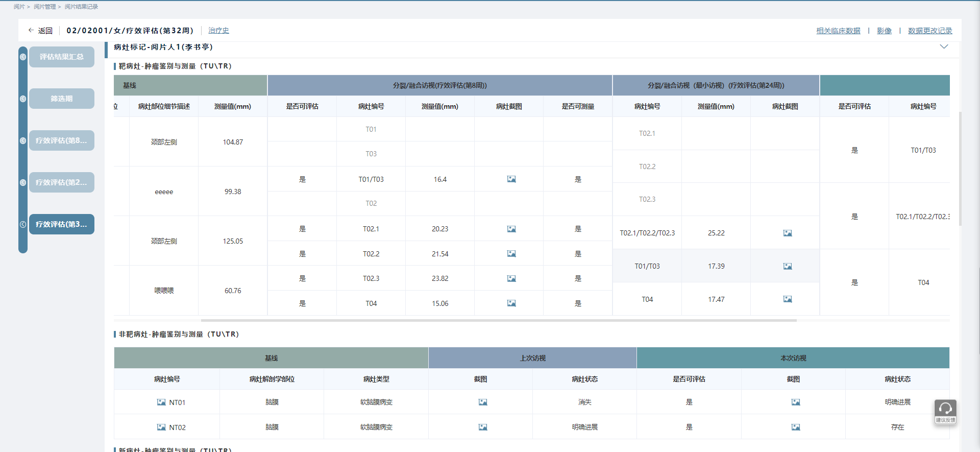Click timeline dot next to 疗效评估(第8...
980x452 pixels.
[23, 140]
